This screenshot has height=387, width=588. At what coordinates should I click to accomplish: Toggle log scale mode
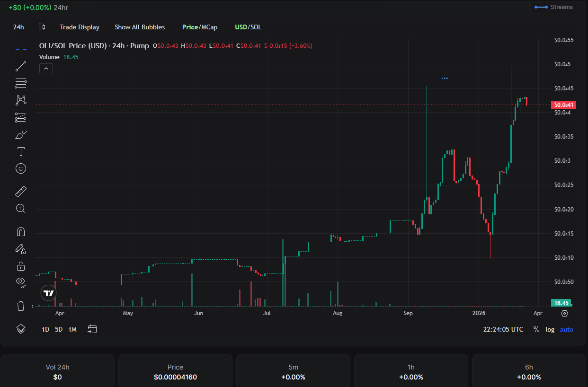click(x=550, y=329)
